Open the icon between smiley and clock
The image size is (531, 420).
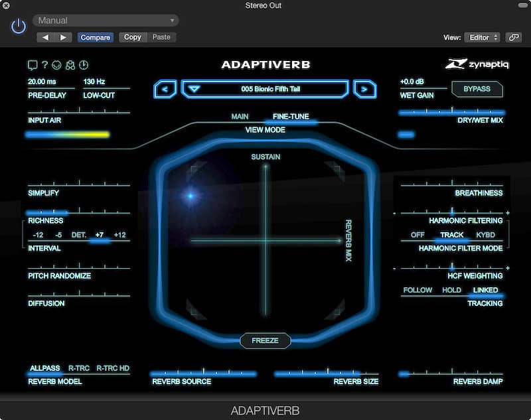click(x=70, y=65)
